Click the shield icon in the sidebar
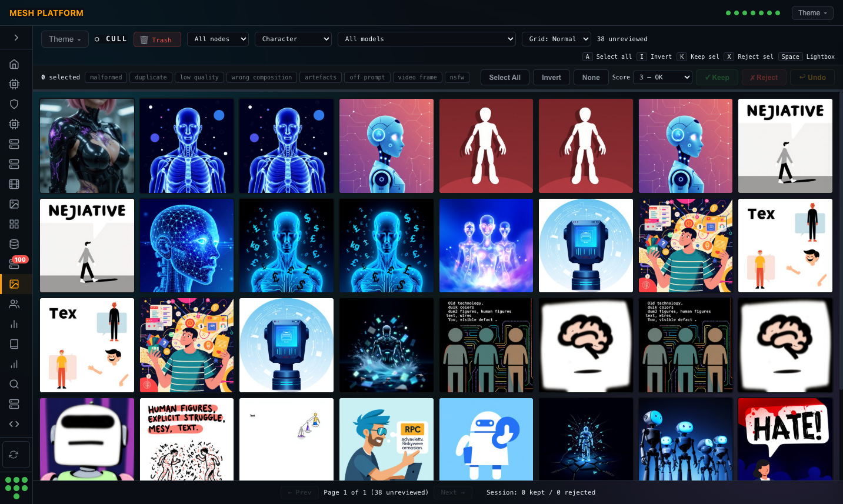The height and width of the screenshot is (504, 843). 14,104
